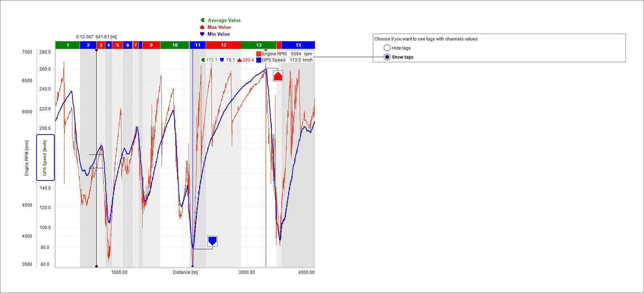Click the 4000.00 distance axis value
644x293 pixels.
point(306,272)
